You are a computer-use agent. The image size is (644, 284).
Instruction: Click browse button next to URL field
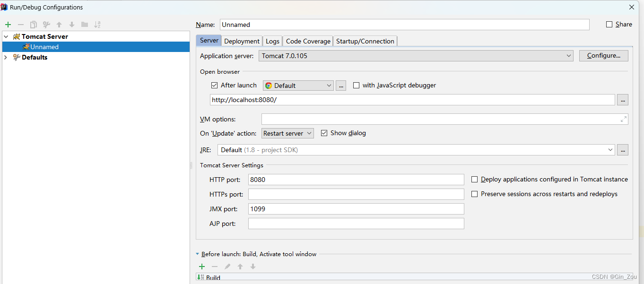point(623,100)
